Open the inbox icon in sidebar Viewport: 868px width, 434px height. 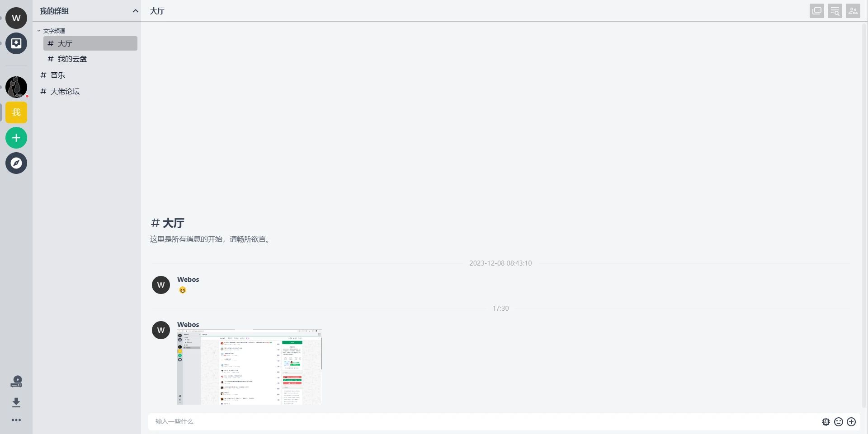tap(16, 43)
